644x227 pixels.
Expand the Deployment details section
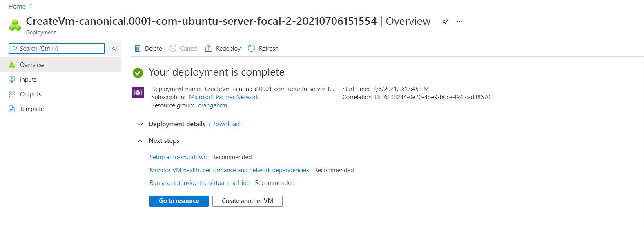pyautogui.click(x=140, y=124)
